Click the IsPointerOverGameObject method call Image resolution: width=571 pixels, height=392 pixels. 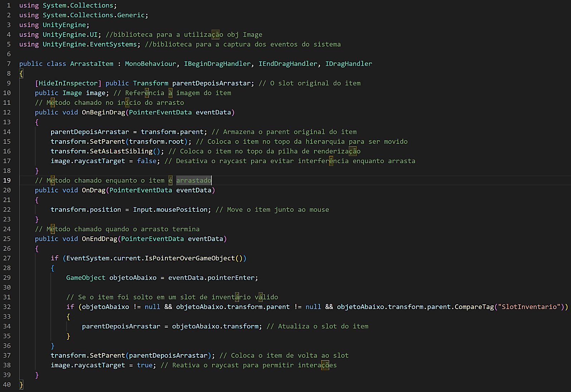[190, 258]
